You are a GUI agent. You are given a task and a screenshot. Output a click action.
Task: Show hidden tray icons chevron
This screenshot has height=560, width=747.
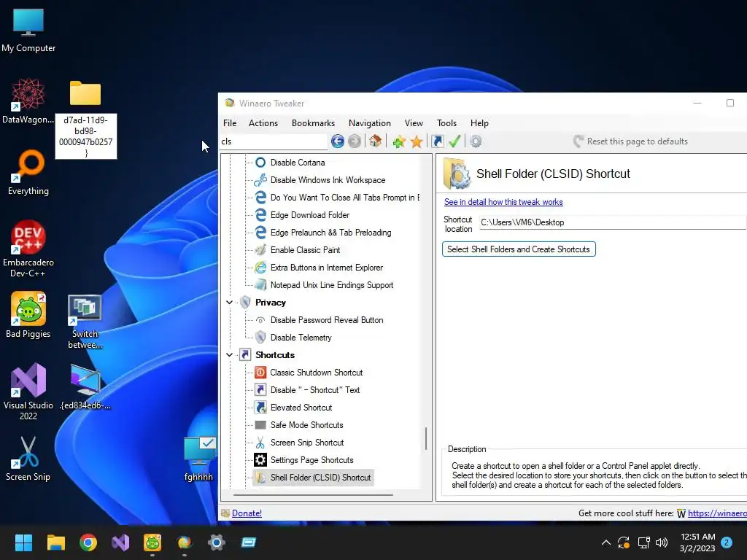(x=606, y=542)
